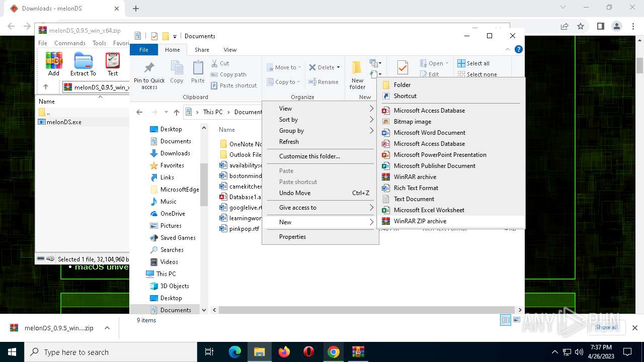The width and height of the screenshot is (644, 362).
Task: Open Task View on taskbar
Action: [209, 352]
